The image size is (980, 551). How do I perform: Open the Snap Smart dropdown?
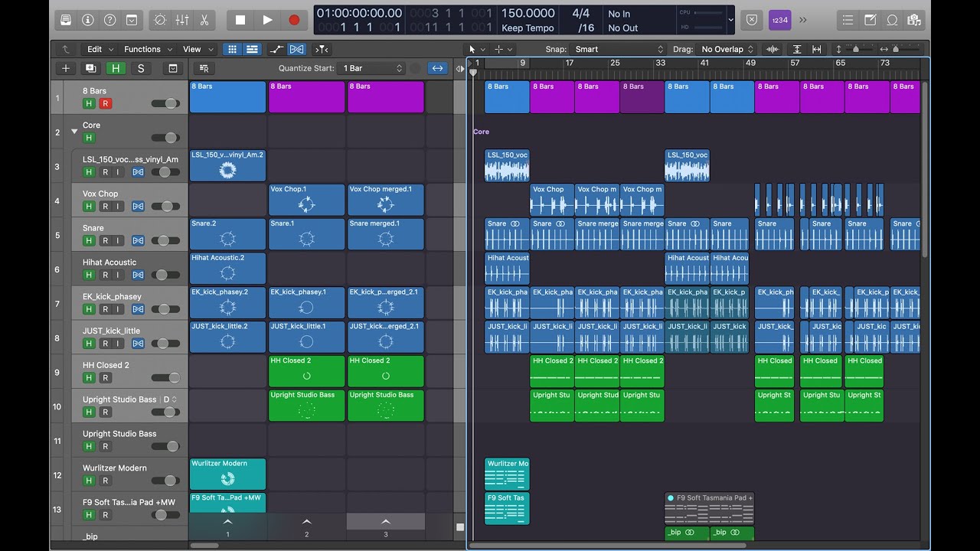coord(619,49)
